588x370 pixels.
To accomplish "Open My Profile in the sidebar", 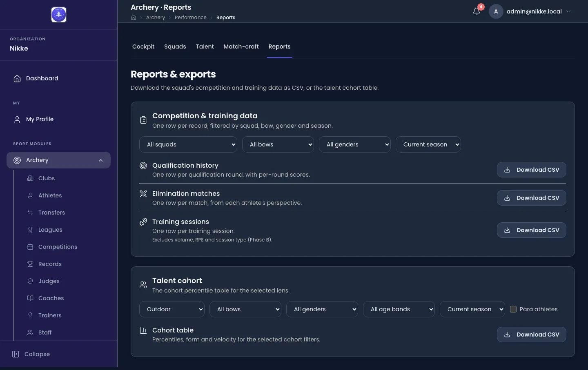I will point(58,119).
